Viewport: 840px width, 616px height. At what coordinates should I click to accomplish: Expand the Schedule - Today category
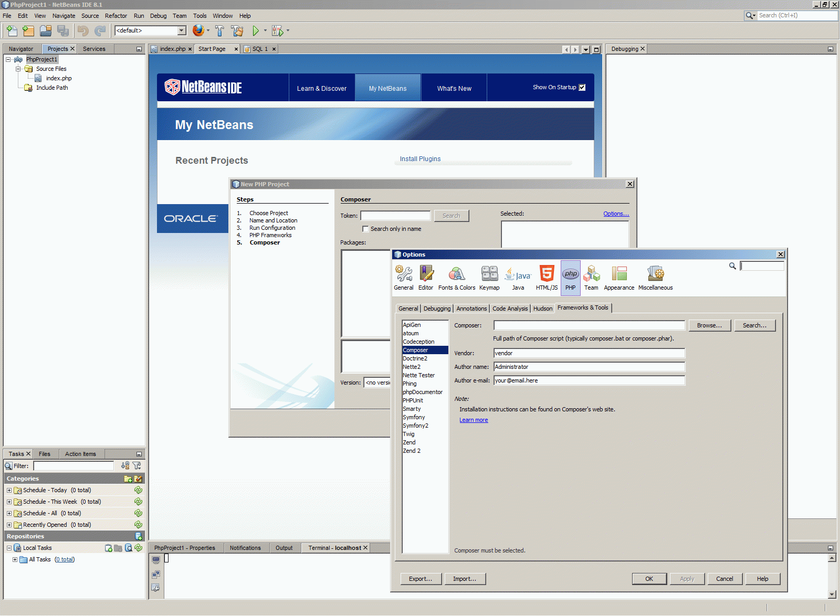[x=9, y=490]
